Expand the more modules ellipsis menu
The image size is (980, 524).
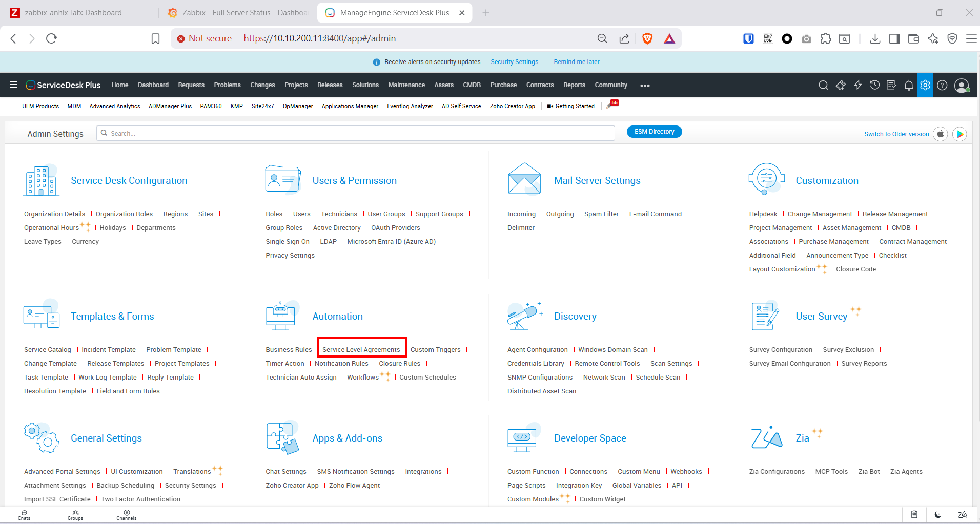645,86
